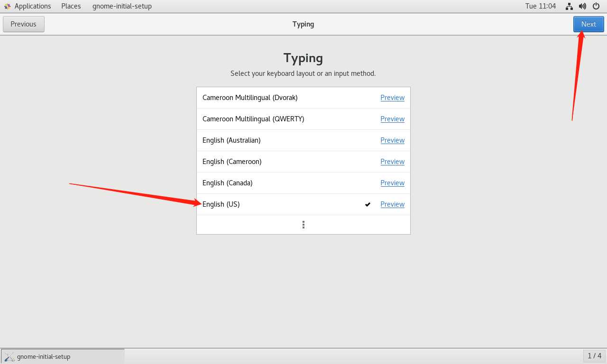Preview the Cameroon Multilingual (Dvorak) layout
This screenshot has height=364, width=607.
[393, 98]
